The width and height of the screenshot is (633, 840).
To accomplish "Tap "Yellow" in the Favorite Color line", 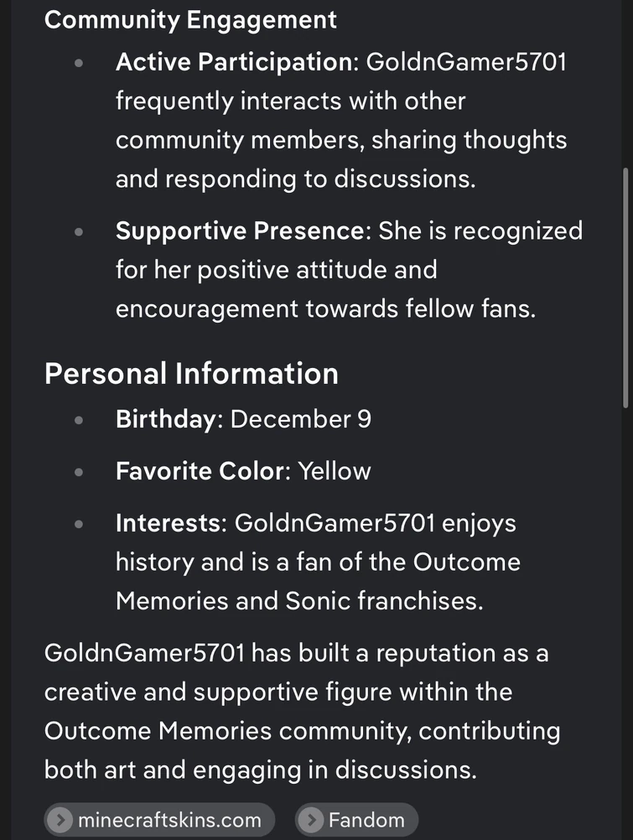I will [x=335, y=471].
